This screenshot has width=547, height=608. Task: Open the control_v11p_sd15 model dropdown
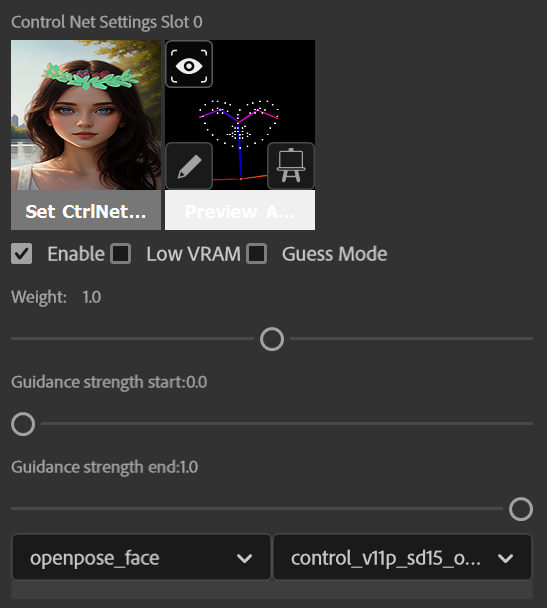403,557
